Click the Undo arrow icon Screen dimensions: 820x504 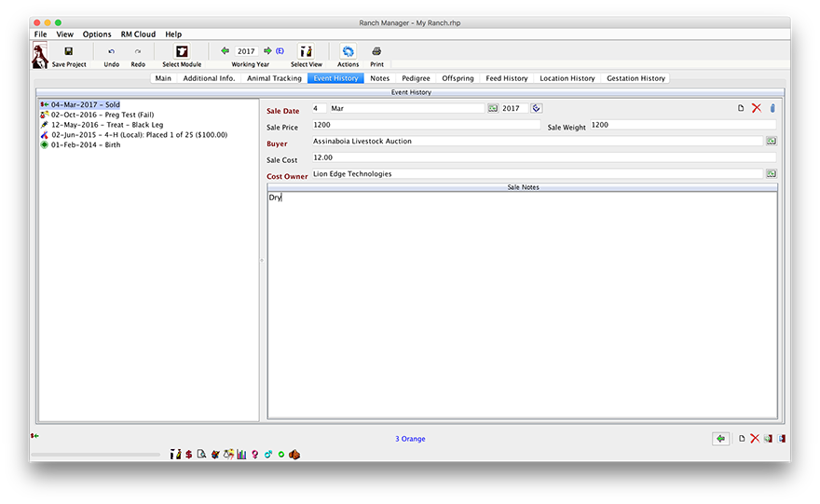pyautogui.click(x=112, y=52)
